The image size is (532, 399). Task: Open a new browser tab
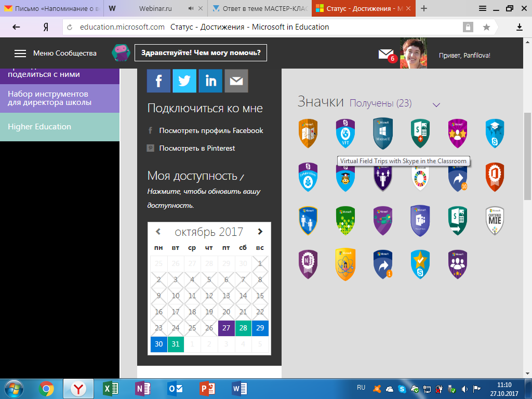click(x=424, y=8)
